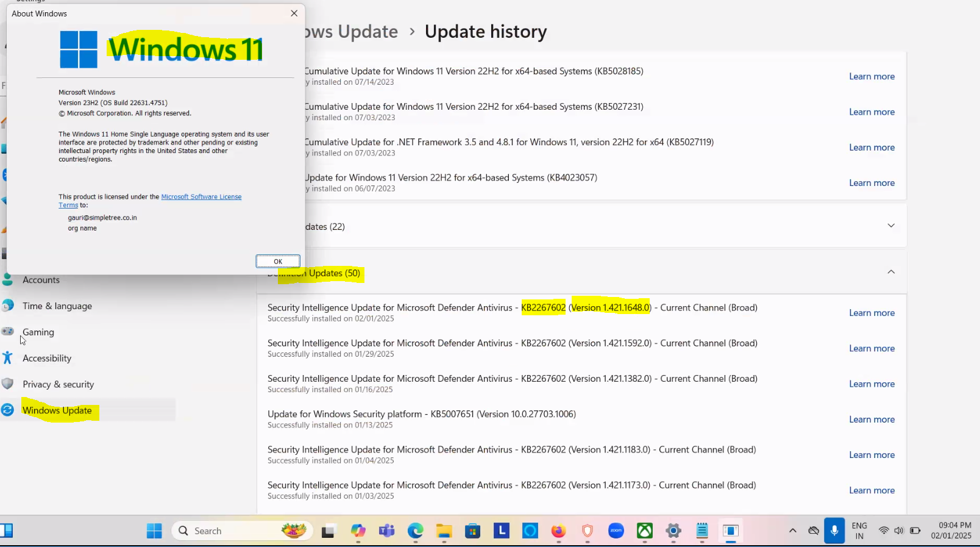Open the Wi-Fi network tray icon

pyautogui.click(x=884, y=531)
